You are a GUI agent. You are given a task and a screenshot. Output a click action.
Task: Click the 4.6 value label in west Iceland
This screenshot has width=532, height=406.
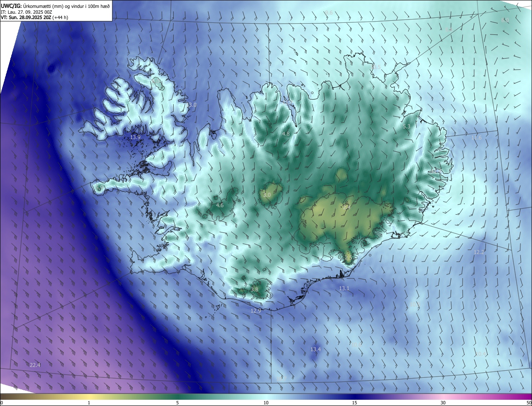click(220, 205)
